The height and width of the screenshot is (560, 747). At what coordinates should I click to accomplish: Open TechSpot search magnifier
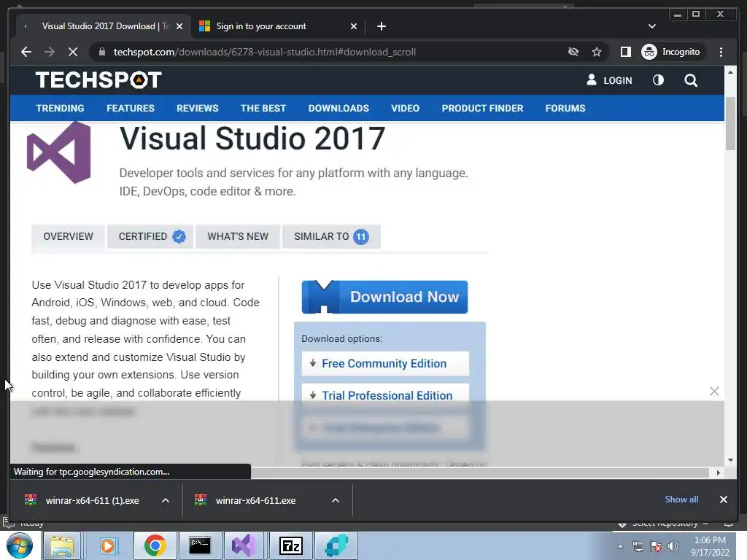(x=691, y=80)
